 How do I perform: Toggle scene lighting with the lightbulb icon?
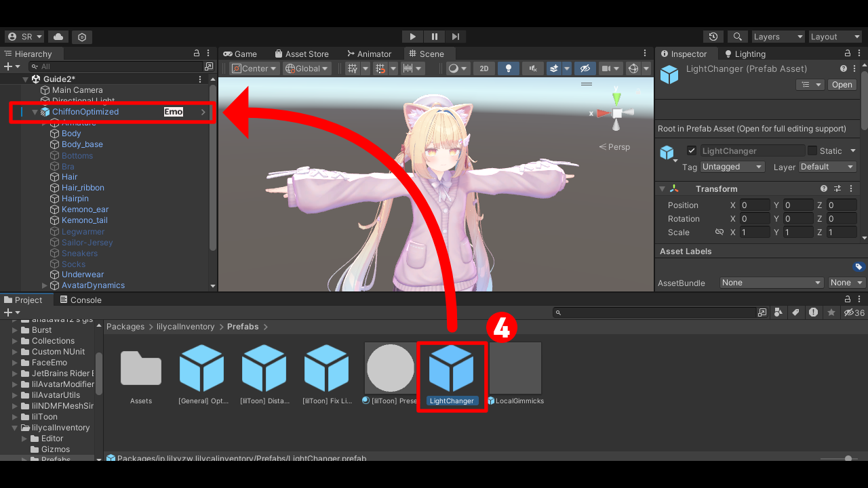[507, 68]
